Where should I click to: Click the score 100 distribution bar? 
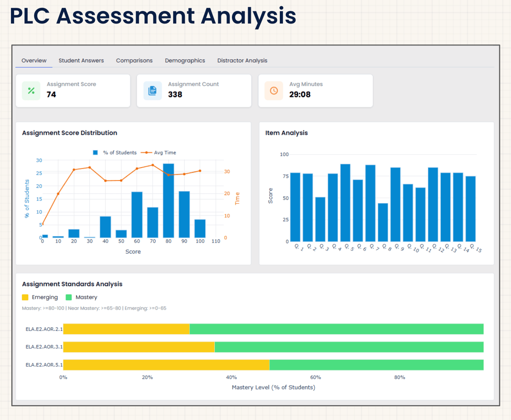pos(200,228)
